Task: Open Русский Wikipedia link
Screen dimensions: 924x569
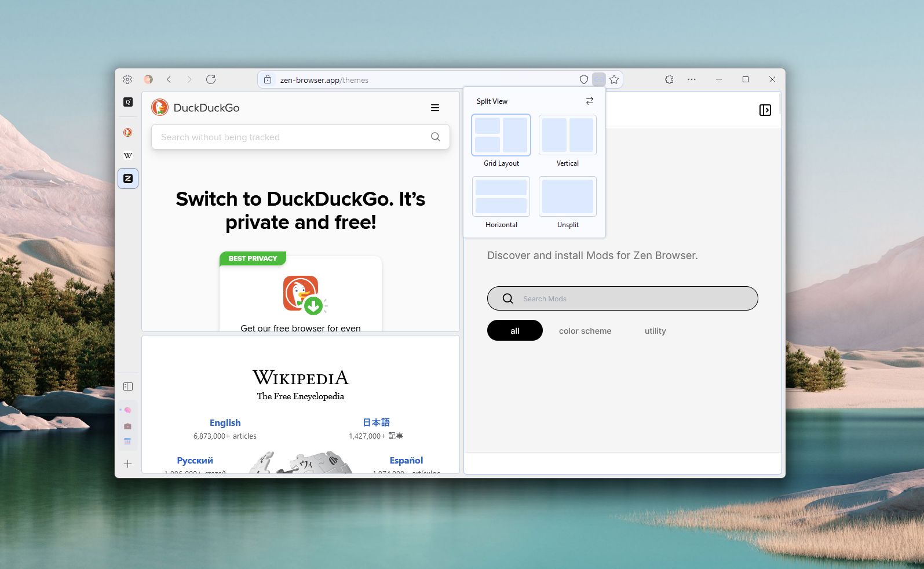Action: (x=195, y=461)
